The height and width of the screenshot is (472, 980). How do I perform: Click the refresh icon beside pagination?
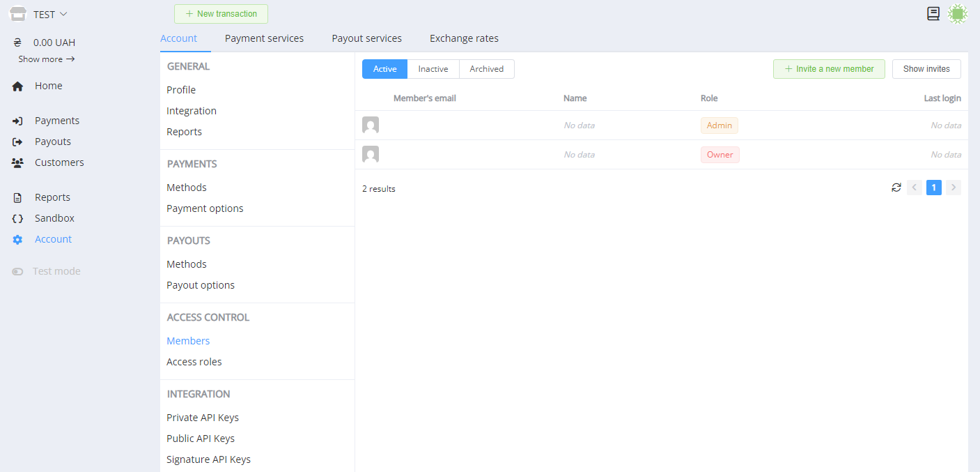[x=896, y=188]
